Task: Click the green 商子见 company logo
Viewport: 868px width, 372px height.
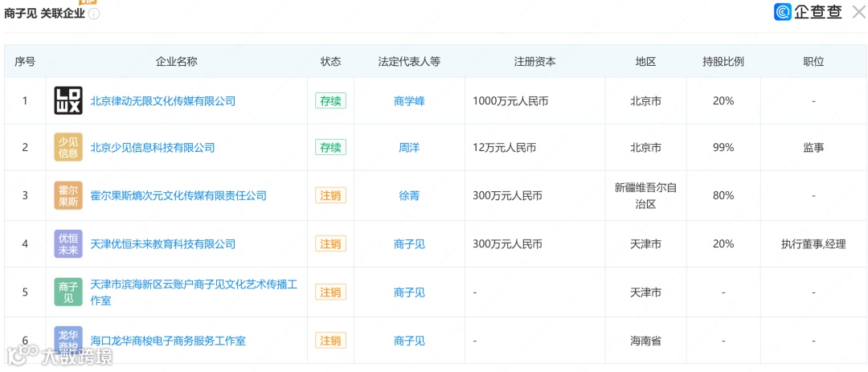Action: click(x=68, y=292)
